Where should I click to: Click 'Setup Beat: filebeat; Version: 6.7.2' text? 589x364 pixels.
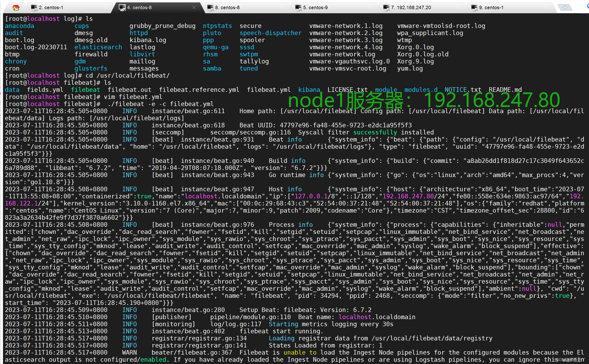coord(305,310)
